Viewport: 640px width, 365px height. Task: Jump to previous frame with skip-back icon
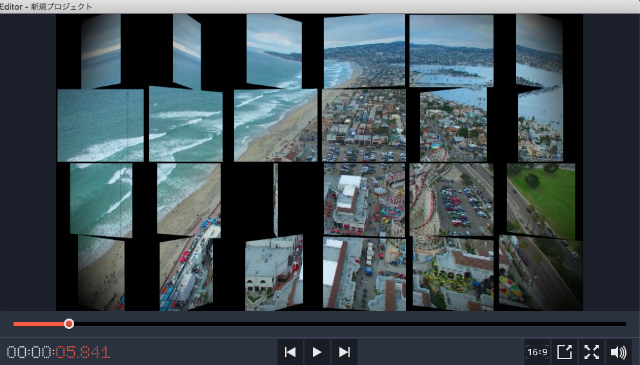[x=290, y=352]
